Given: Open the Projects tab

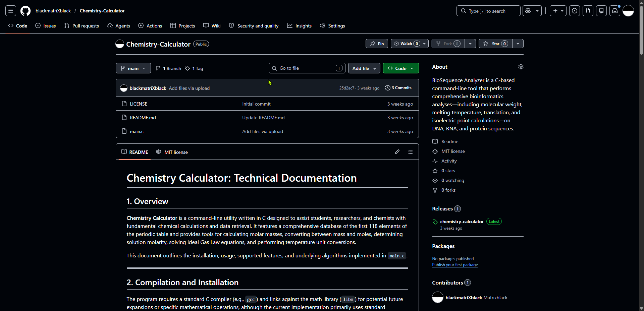Looking at the screenshot, I should (x=183, y=26).
